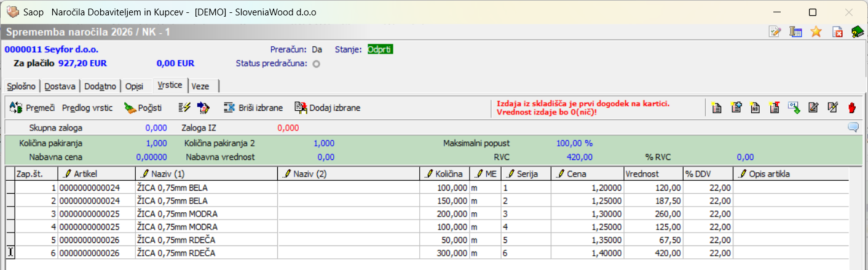Open the Opisi tab
The width and height of the screenshot is (868, 270).
point(136,86)
